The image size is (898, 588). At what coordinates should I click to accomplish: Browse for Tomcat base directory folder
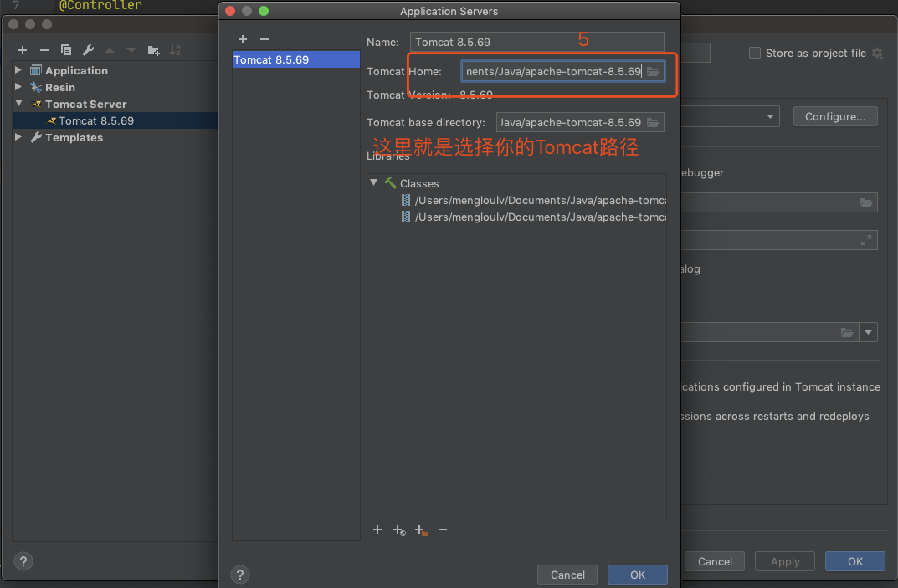(653, 122)
